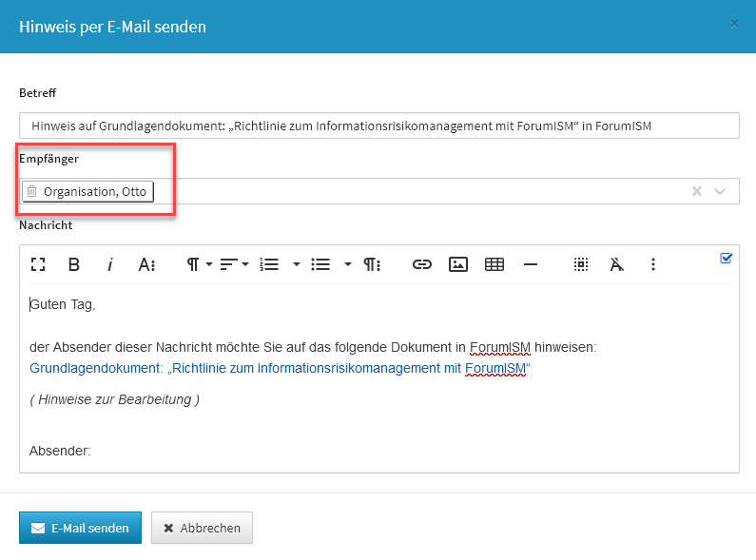Open the text alignment dropdown
The image size is (756, 560).
pyautogui.click(x=234, y=264)
